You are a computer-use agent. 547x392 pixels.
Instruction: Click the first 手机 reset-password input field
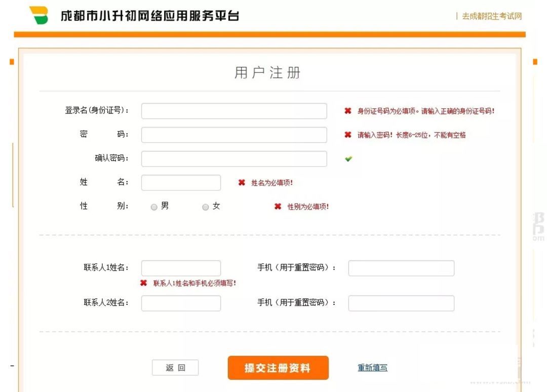(x=401, y=268)
